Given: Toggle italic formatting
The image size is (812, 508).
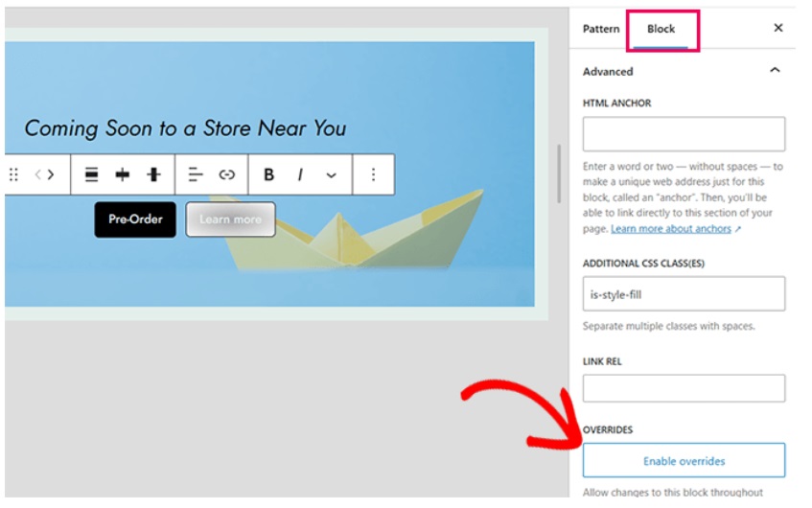Looking at the screenshot, I should pyautogui.click(x=300, y=174).
